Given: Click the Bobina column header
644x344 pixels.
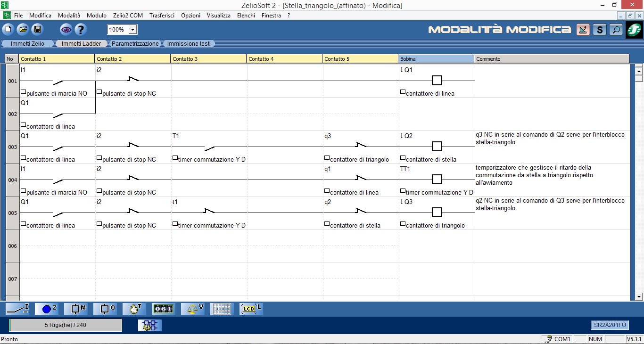Looking at the screenshot, I should [x=436, y=59].
